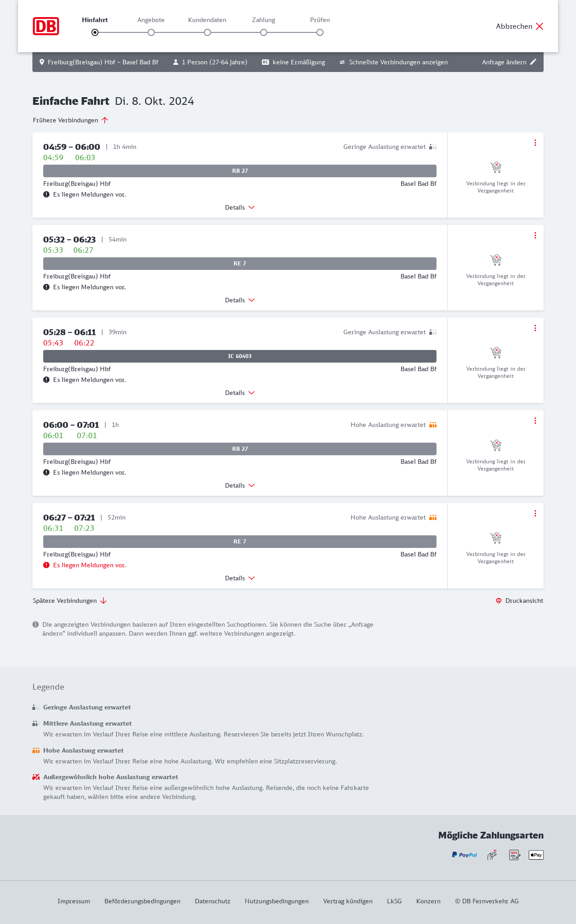Image resolution: width=576 pixels, height=924 pixels.
Task: Click the red alert icon on 06:27 connection
Action: [x=46, y=565]
